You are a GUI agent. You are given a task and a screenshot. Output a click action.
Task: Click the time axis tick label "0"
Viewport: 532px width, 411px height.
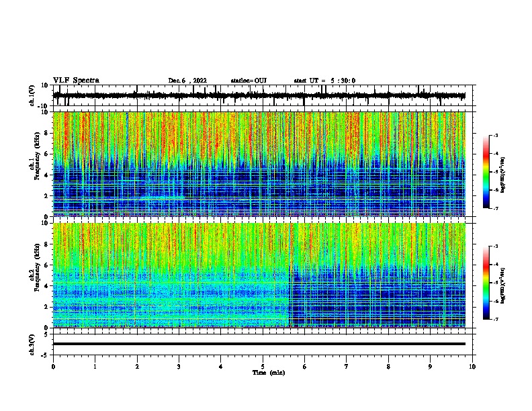coord(53,367)
